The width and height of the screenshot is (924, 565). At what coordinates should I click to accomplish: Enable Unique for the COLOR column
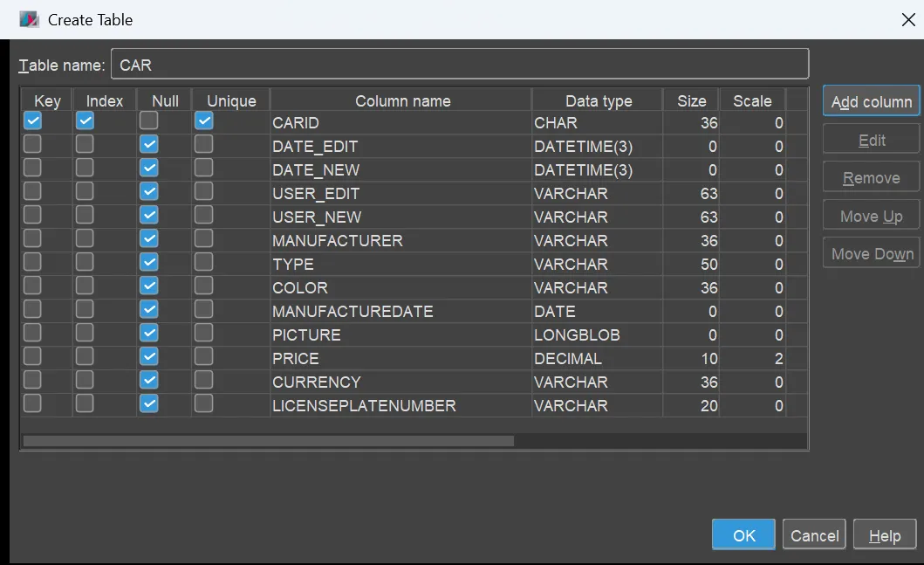[204, 286]
